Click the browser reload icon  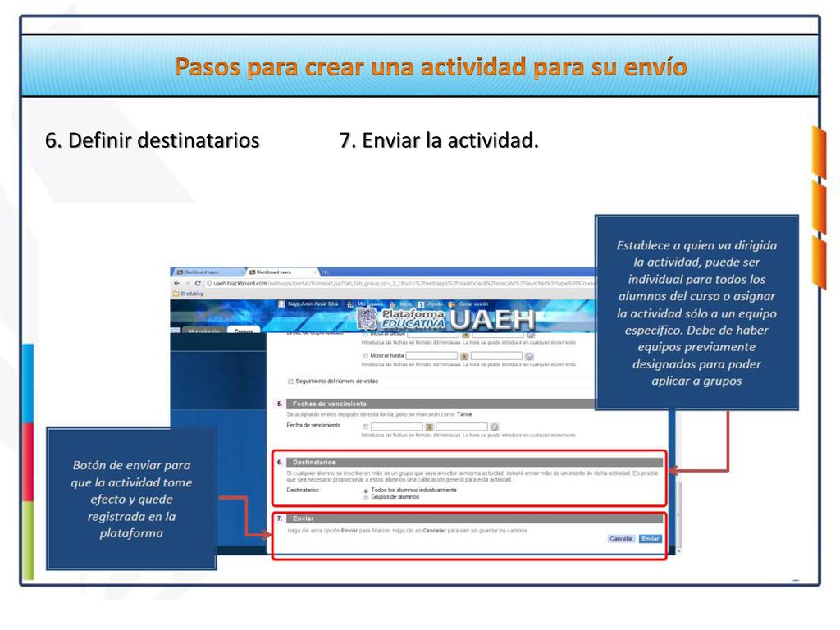click(x=198, y=283)
